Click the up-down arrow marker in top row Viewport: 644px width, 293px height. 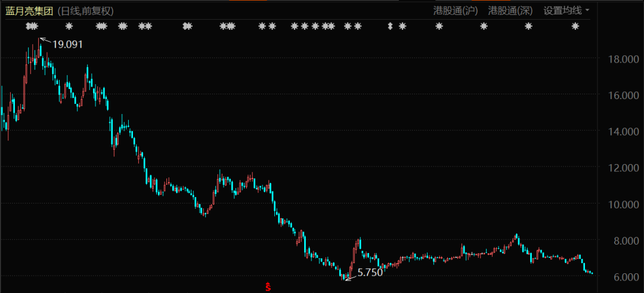tap(391, 26)
